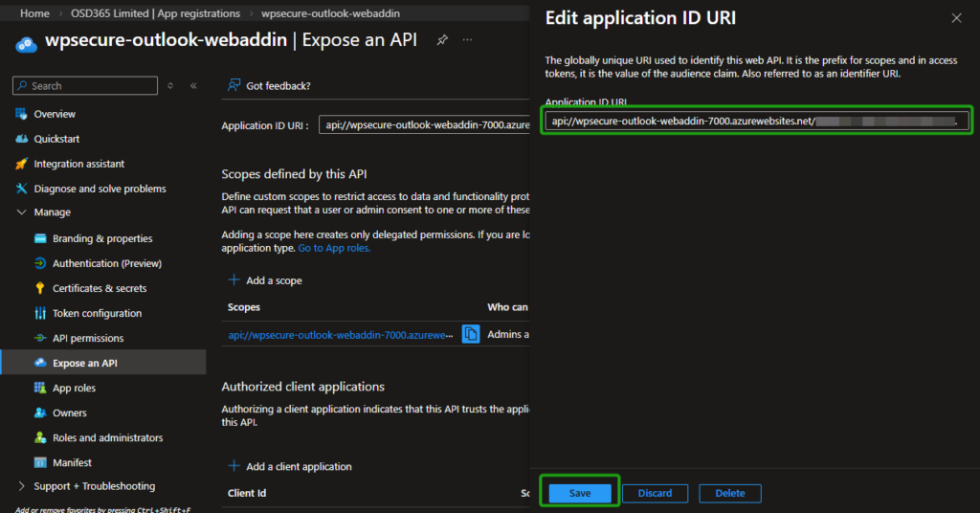This screenshot has width=980, height=513.
Task: Click the Delete button
Action: [x=729, y=493]
